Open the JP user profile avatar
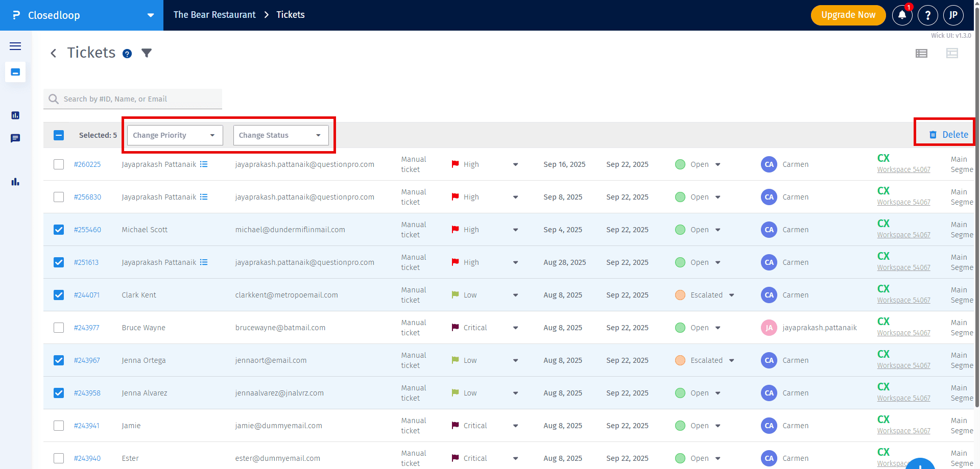This screenshot has height=469, width=980. tap(953, 15)
